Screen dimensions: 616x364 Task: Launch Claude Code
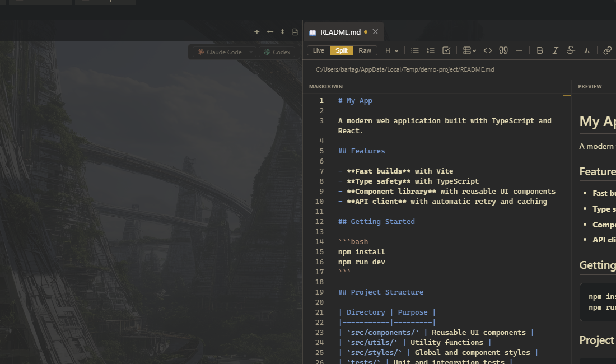(x=220, y=52)
